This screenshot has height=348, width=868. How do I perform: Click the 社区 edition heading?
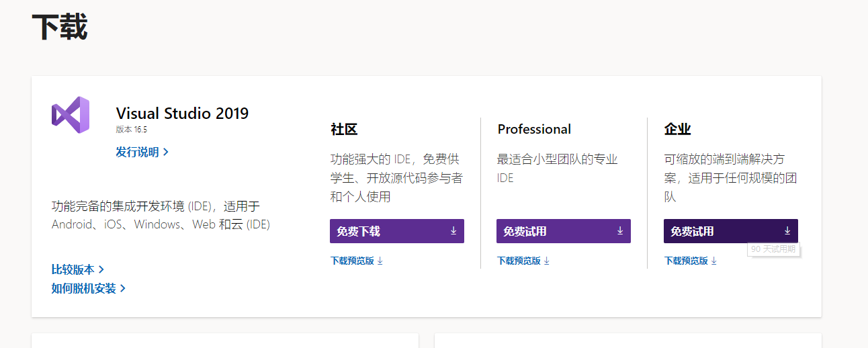point(344,129)
